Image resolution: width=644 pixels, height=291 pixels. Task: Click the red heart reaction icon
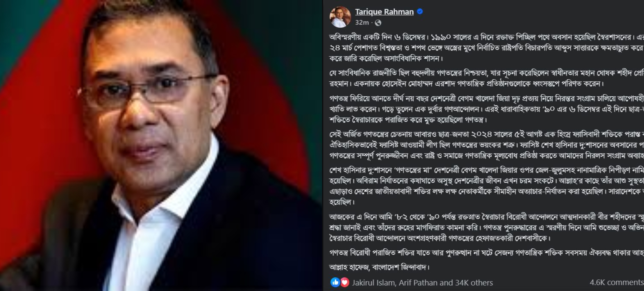click(345, 282)
